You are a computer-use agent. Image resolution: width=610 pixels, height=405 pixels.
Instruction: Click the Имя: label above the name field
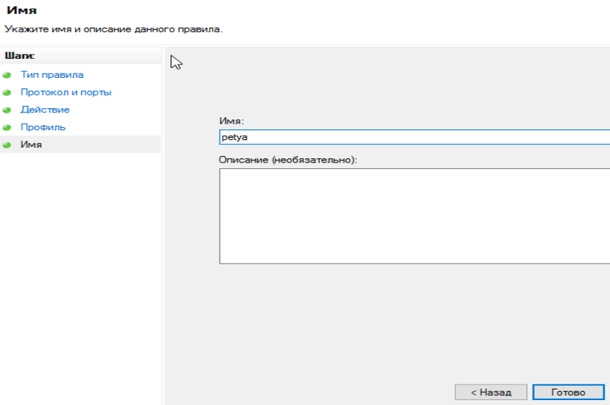click(231, 120)
